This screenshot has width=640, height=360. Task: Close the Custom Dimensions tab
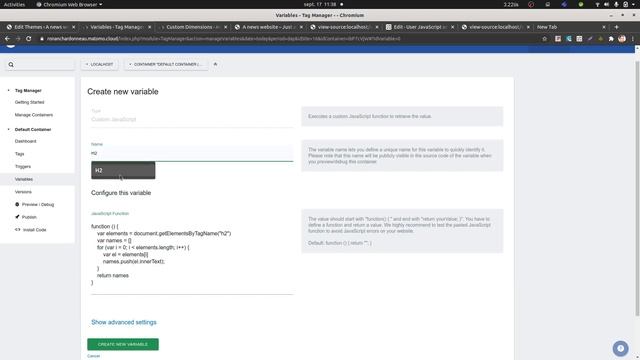click(225, 27)
